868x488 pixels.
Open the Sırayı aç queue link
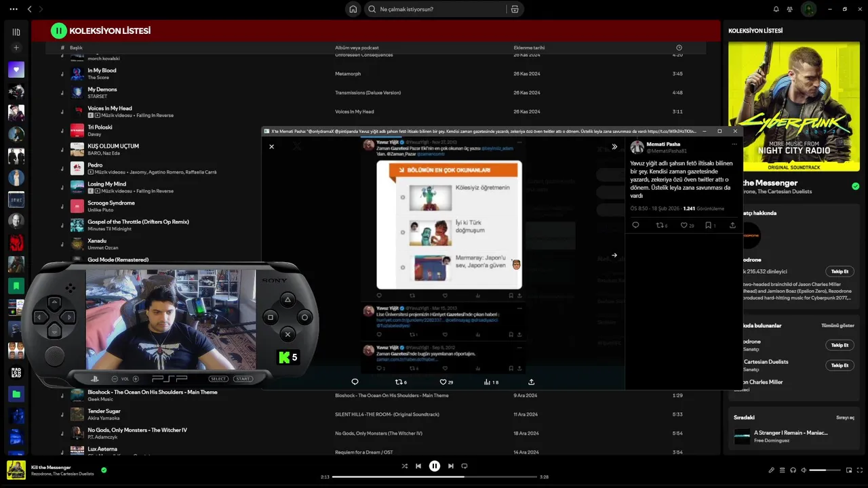(x=845, y=418)
